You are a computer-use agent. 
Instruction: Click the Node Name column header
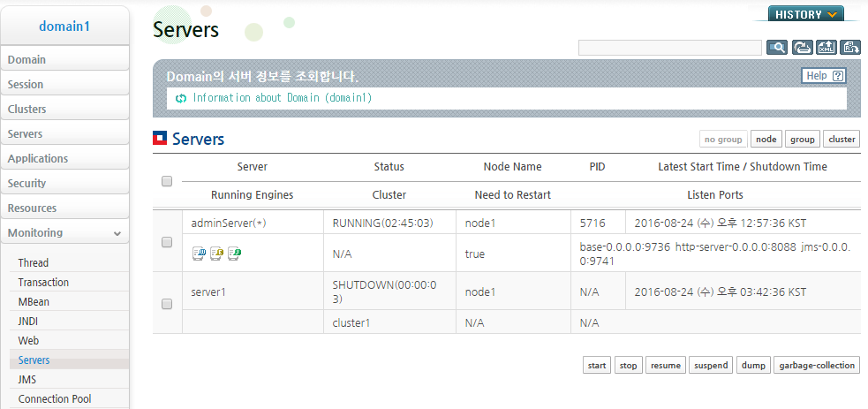513,167
